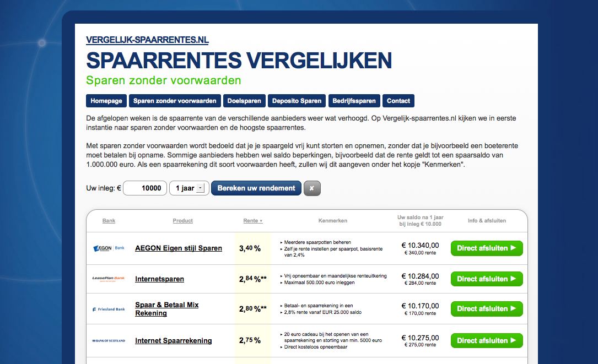598x364 pixels.
Task: Click Direct afsluiten for Spaar & Betaal Mix
Action: coord(487,309)
